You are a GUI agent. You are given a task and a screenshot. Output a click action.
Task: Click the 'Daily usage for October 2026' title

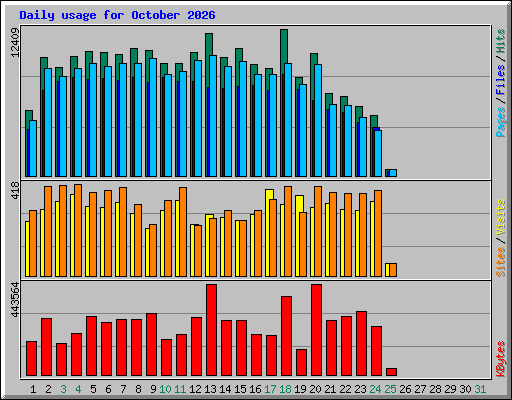click(x=117, y=15)
